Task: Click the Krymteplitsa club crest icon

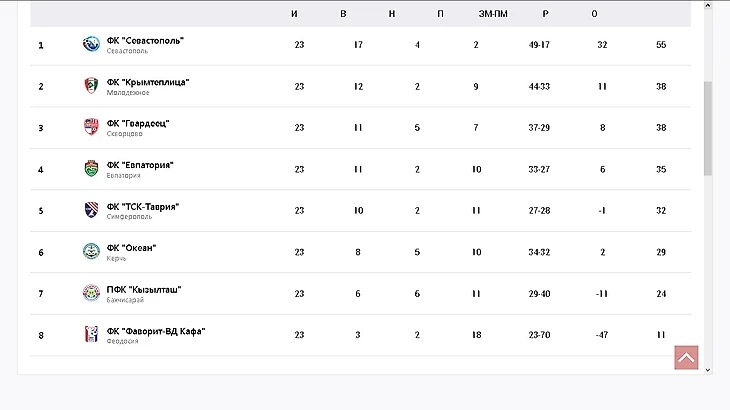Action: click(91, 86)
